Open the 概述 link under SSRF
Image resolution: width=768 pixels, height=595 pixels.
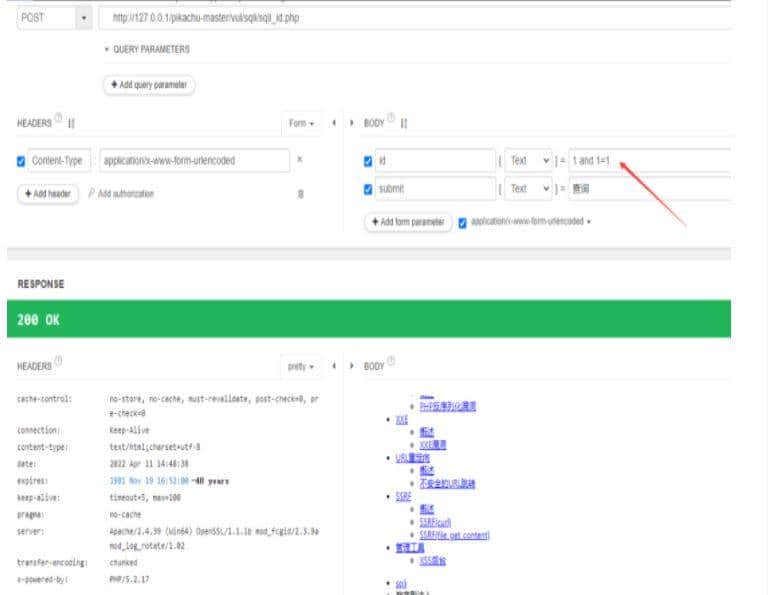click(427, 509)
